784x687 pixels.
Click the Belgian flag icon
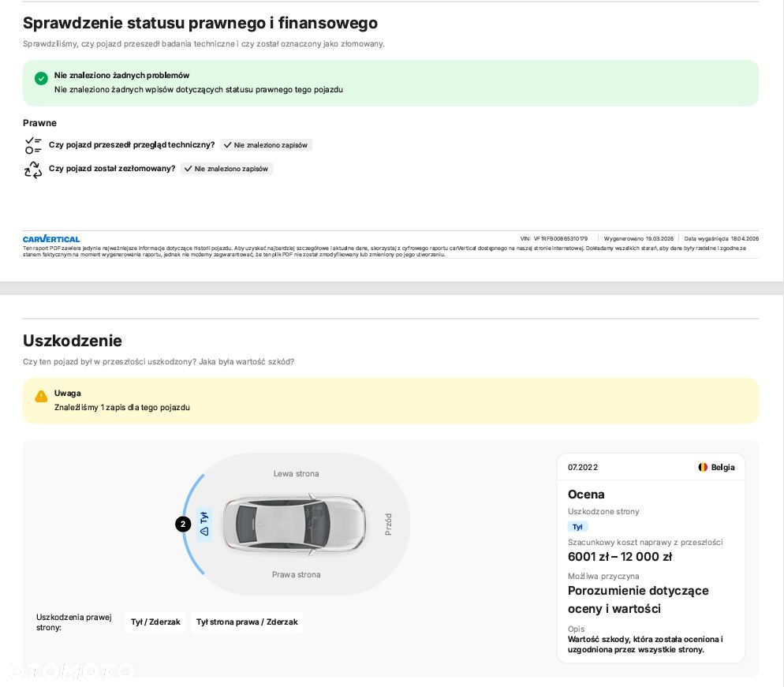[x=703, y=467]
